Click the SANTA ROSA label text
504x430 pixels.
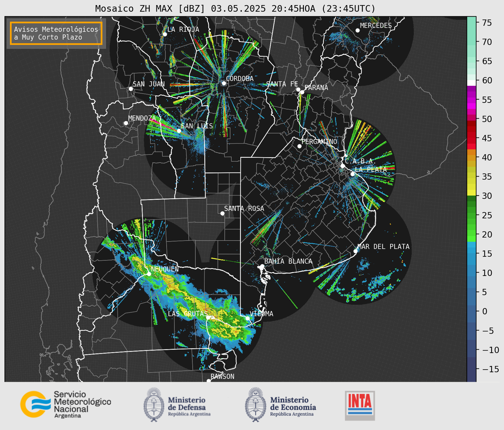coord(244,208)
